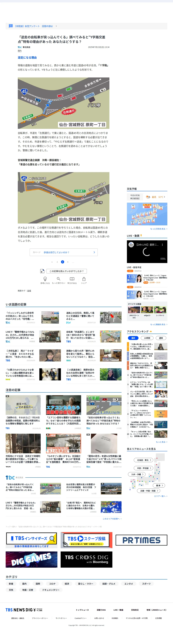Open the 台風5号 発生へ article thumbnail
Screen dimensions: 173x644
coord(111,507)
